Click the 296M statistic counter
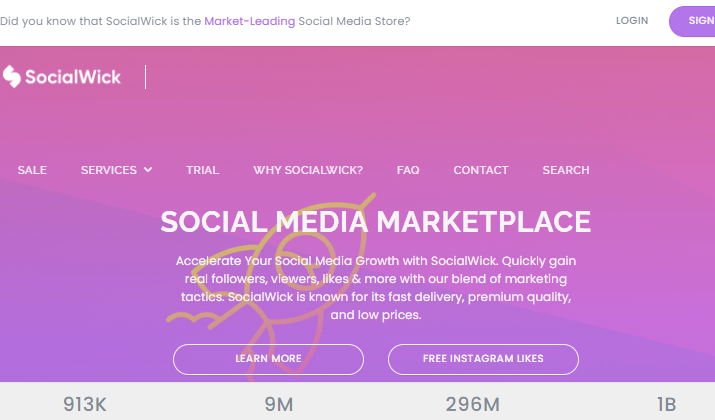The image size is (715, 420). [472, 404]
